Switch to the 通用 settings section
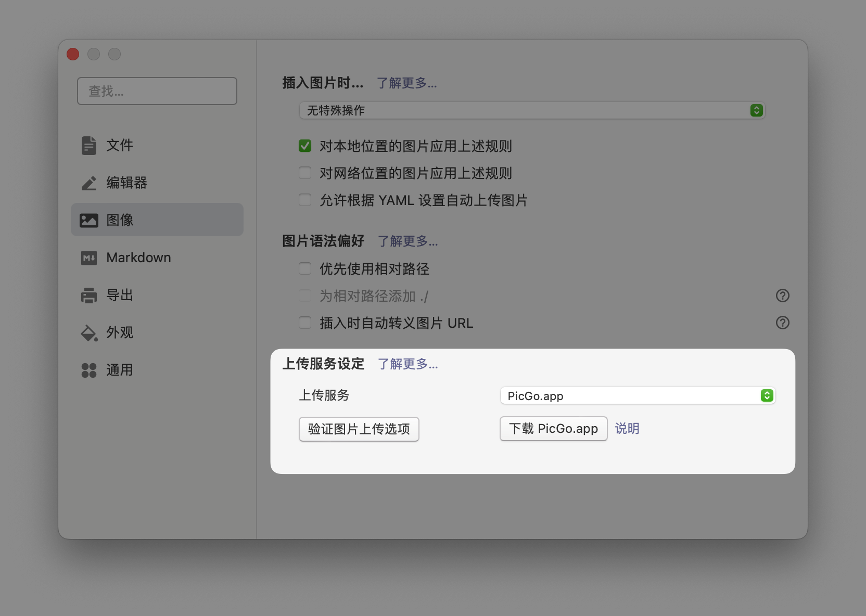This screenshot has width=866, height=616. click(x=119, y=370)
